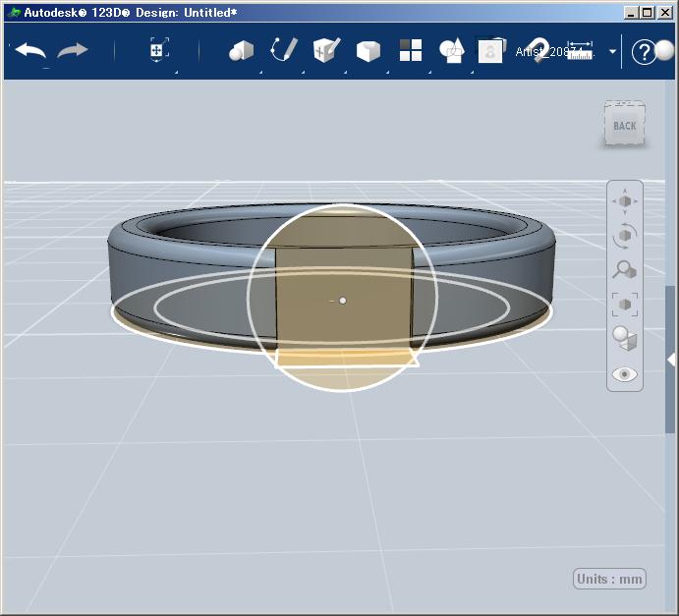This screenshot has height=616, width=679.
Task: Open the Help question mark
Action: point(644,52)
